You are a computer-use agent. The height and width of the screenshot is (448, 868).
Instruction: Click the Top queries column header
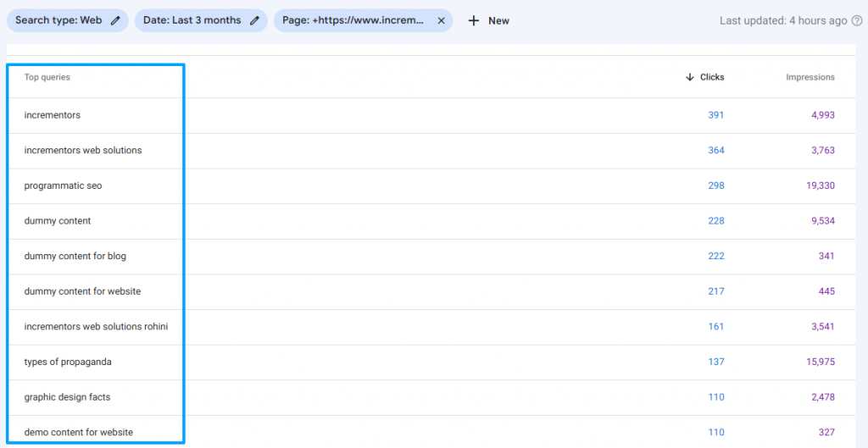coord(47,77)
